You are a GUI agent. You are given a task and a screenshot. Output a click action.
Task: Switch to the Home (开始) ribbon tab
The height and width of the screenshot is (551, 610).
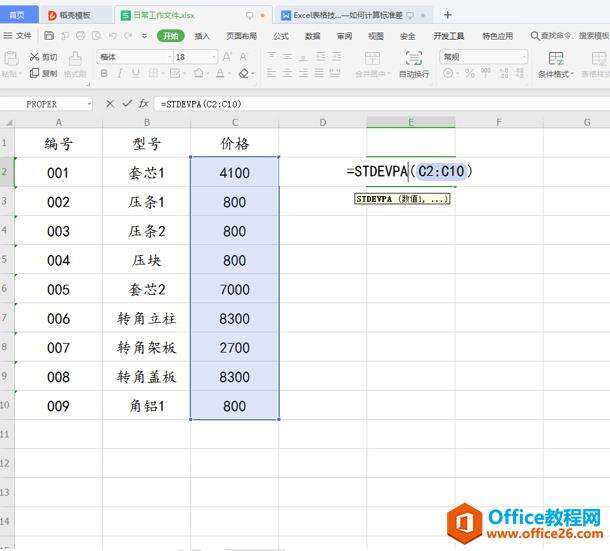(171, 36)
